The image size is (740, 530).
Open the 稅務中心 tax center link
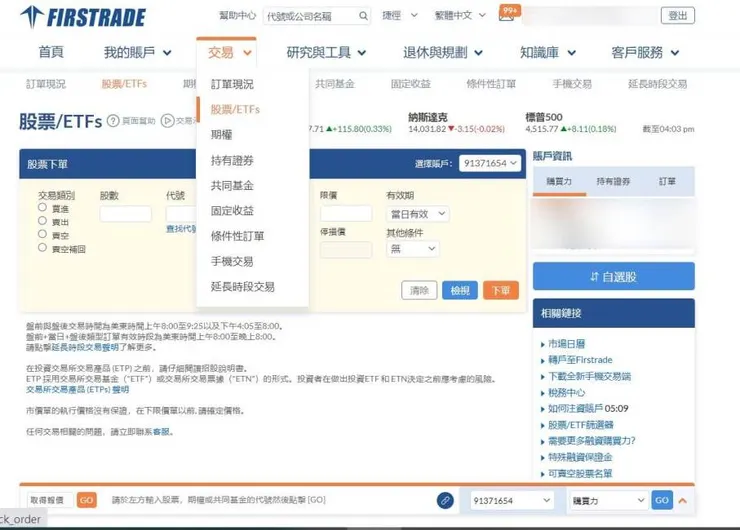(x=566, y=393)
